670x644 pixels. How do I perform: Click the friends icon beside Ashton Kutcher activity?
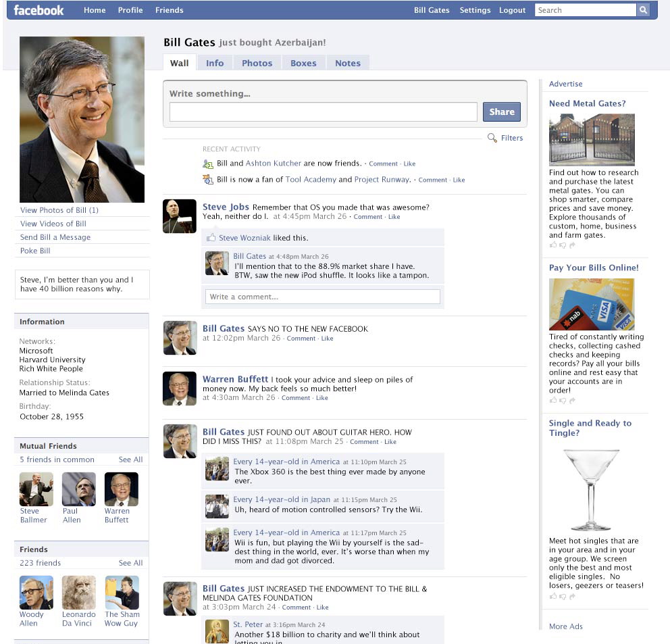tap(208, 164)
